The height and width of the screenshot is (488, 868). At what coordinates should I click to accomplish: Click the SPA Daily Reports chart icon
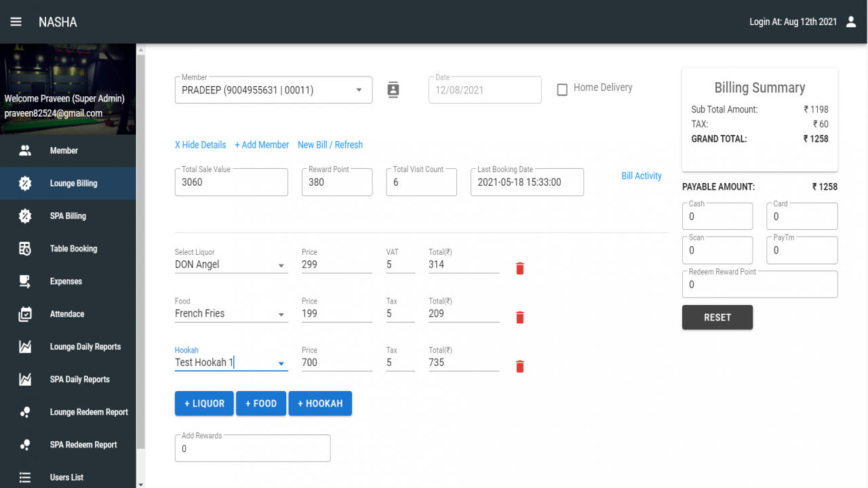click(25, 379)
